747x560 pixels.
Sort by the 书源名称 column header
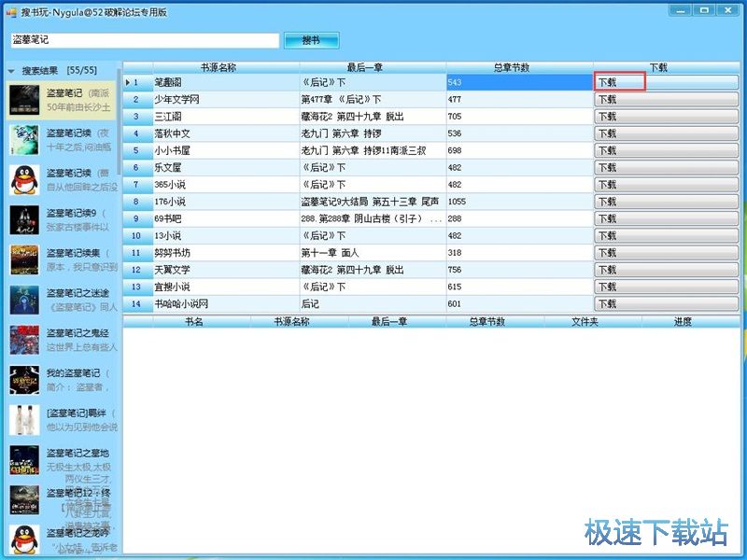coord(224,67)
